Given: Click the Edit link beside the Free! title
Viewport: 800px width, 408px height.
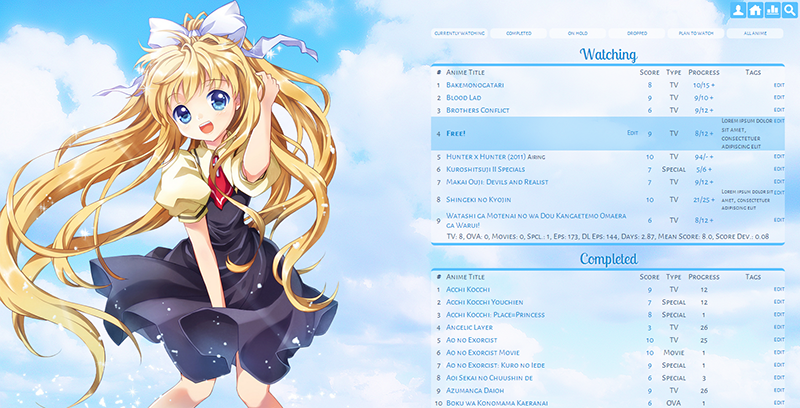Looking at the screenshot, I should coord(633,133).
